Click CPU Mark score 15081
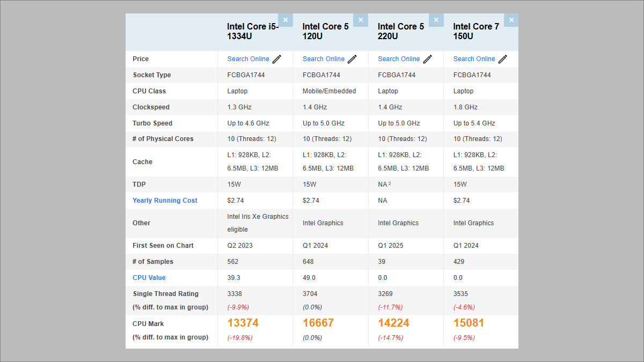The width and height of the screenshot is (644, 362). (x=469, y=323)
